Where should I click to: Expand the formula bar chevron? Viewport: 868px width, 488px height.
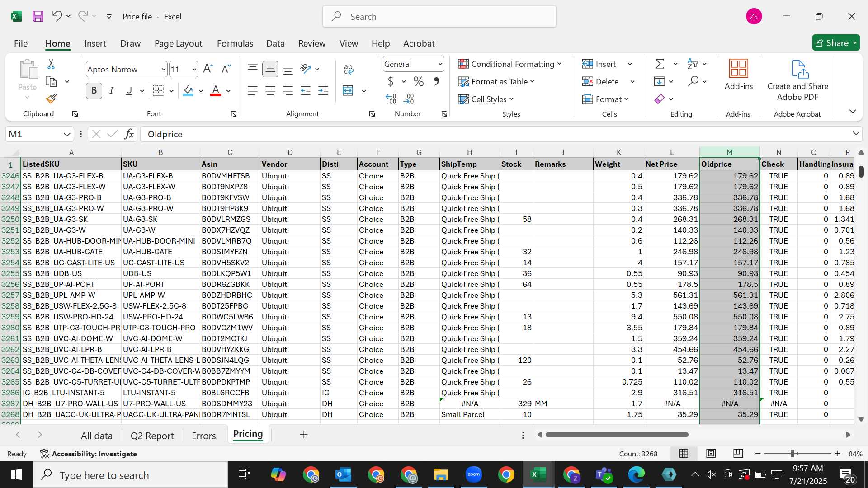click(856, 134)
